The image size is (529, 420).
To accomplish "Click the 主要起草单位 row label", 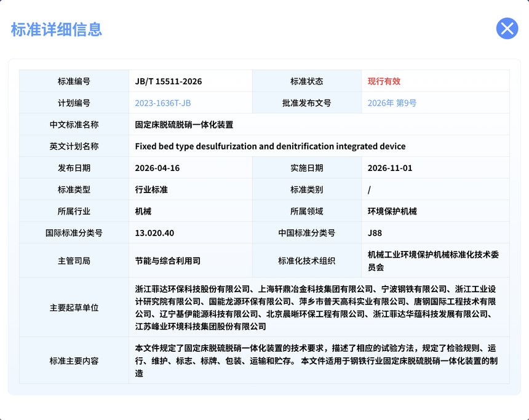I will (74, 307).
